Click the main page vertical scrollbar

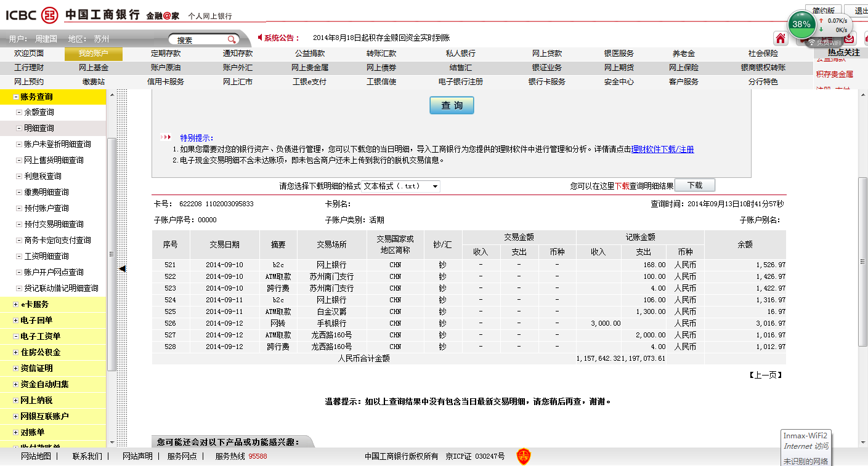[x=862, y=246]
